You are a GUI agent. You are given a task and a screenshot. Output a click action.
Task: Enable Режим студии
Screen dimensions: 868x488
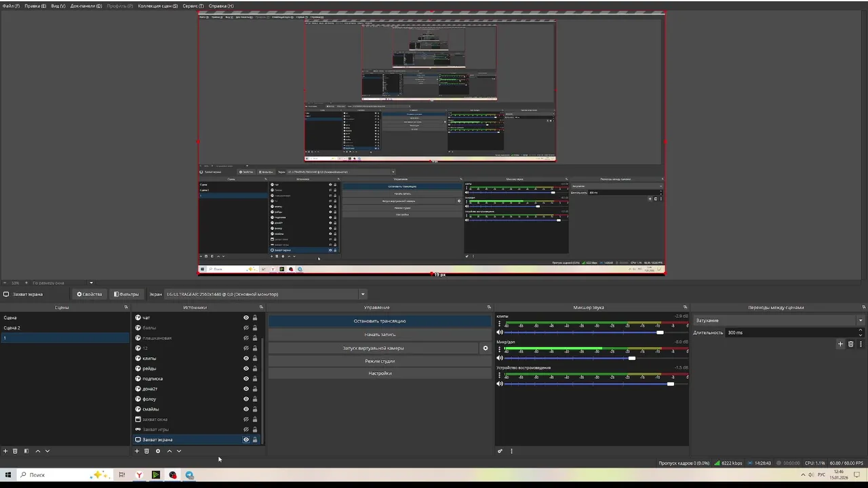[x=380, y=361]
